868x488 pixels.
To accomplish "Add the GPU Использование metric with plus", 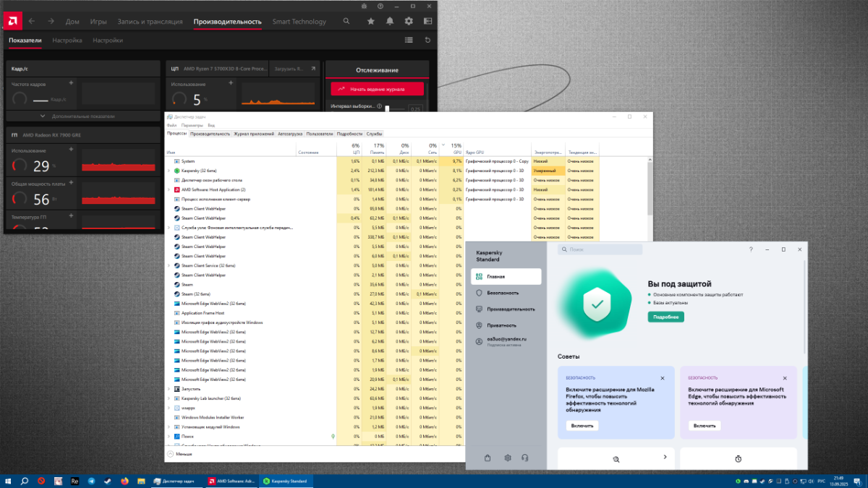I will (71, 150).
